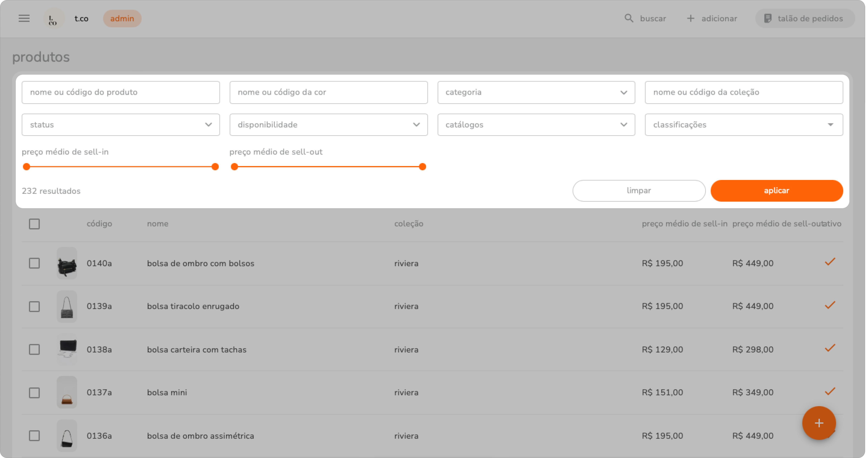Open talão de pedidos

(x=805, y=18)
